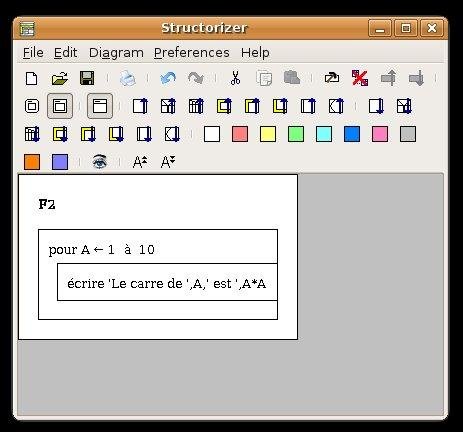Apply the yellow color swatch
Viewport: 463px width, 432px height.
(x=268, y=134)
